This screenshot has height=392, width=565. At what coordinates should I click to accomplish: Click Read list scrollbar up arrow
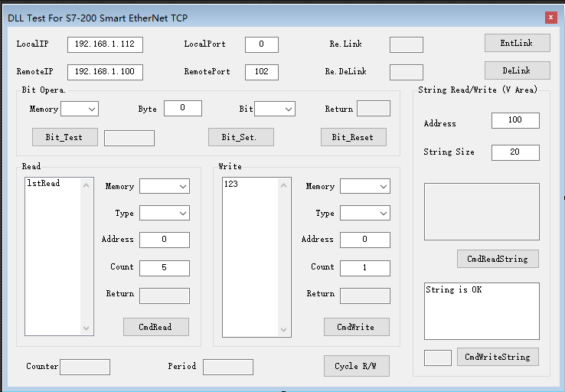click(x=86, y=185)
